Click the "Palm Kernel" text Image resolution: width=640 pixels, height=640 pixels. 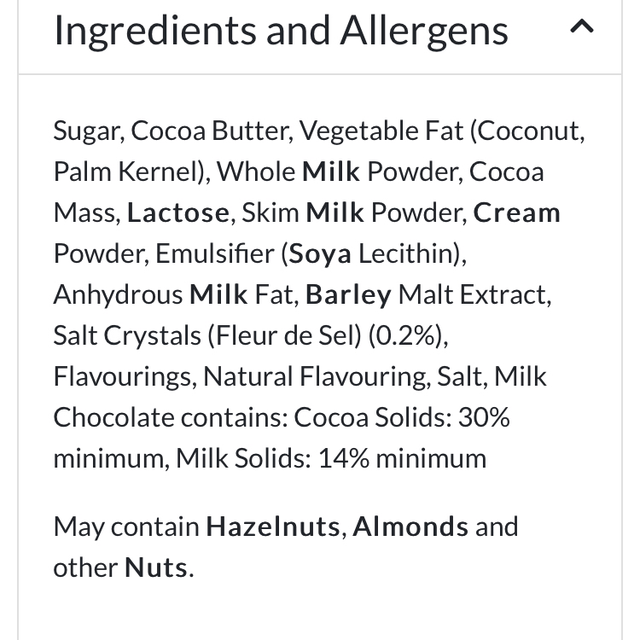tap(127, 172)
